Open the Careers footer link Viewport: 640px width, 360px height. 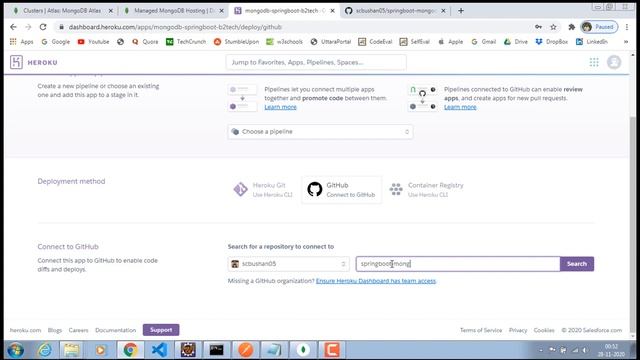pyautogui.click(x=78, y=330)
